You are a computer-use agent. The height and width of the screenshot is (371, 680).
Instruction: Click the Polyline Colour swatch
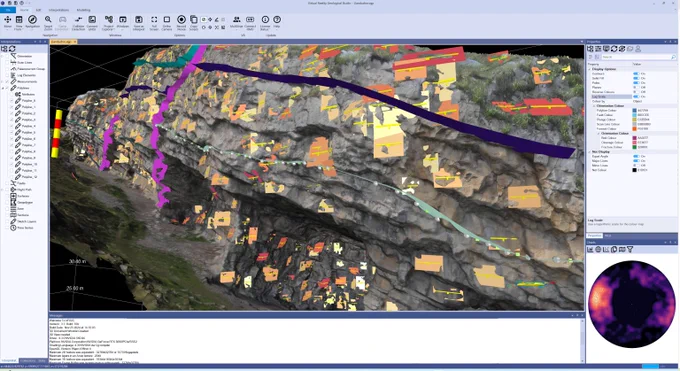tap(634, 111)
